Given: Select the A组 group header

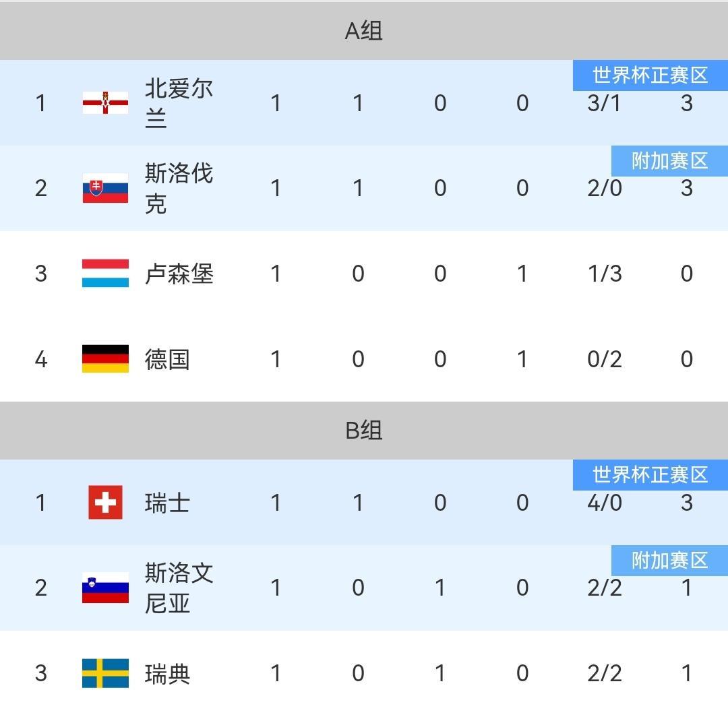Looking at the screenshot, I should (x=364, y=31).
